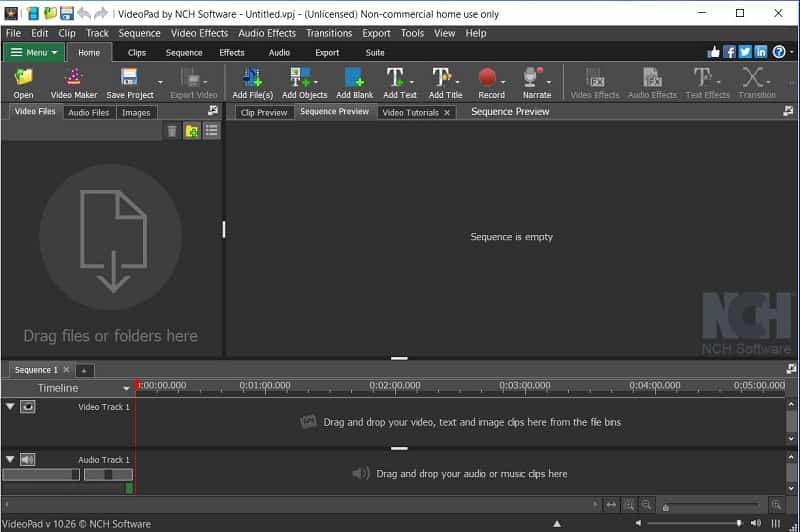
Task: Expand the Add Text dropdown arrow
Action: click(x=411, y=82)
